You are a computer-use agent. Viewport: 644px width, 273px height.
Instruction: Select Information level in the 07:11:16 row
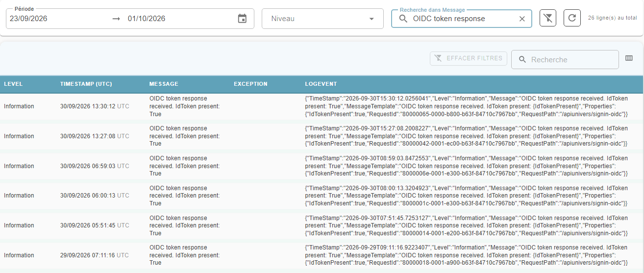pos(19,255)
